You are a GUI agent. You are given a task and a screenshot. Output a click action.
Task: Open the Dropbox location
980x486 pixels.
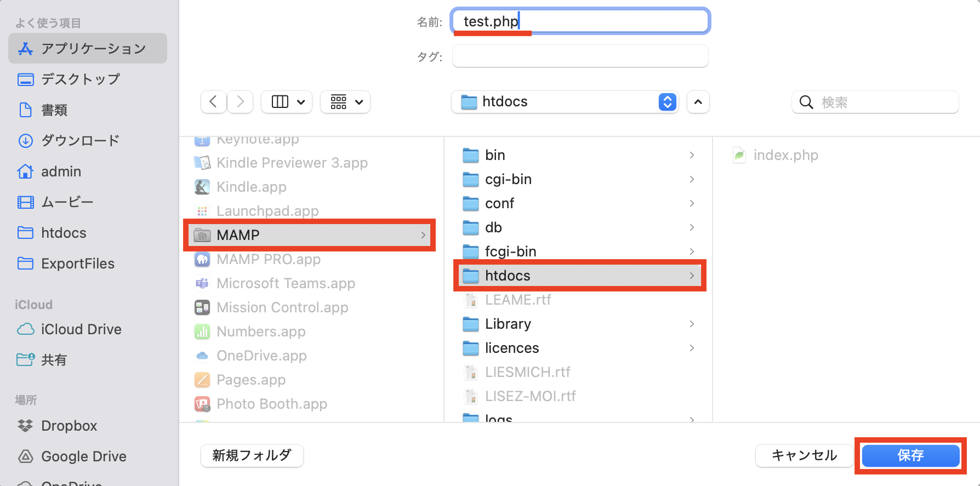(x=88, y=426)
